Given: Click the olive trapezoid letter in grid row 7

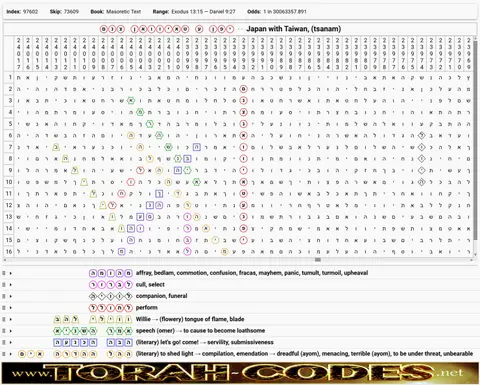Looking at the screenshot, I should (x=56, y=147).
